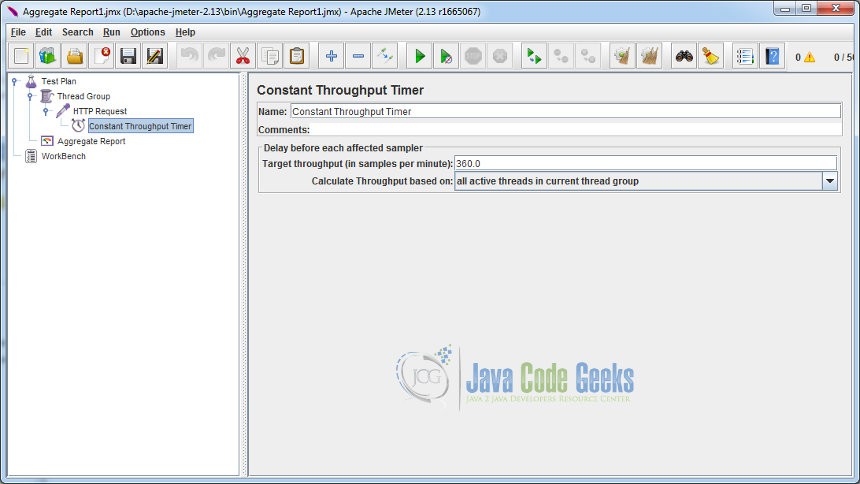This screenshot has width=860, height=484.
Task: Open the Help book icon
Action: [772, 56]
